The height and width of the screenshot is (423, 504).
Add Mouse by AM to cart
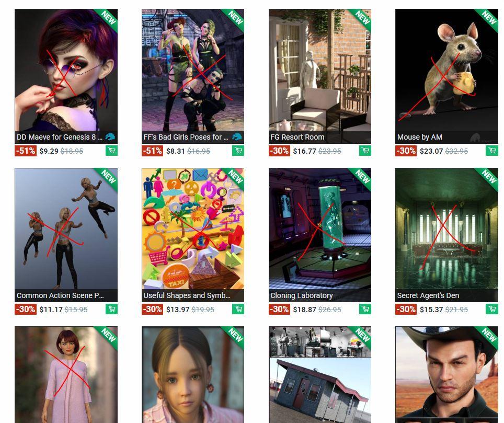tap(492, 151)
